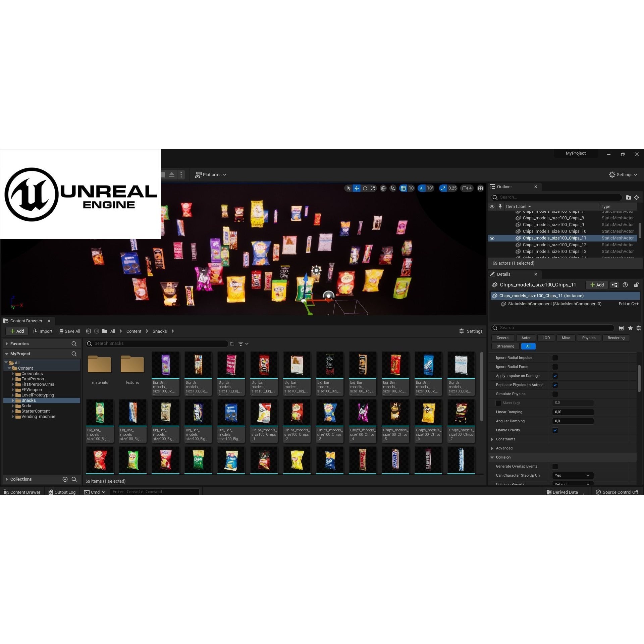Screen dimensions: 644x644
Task: Uncheck Enable Gravity
Action: coord(555,430)
